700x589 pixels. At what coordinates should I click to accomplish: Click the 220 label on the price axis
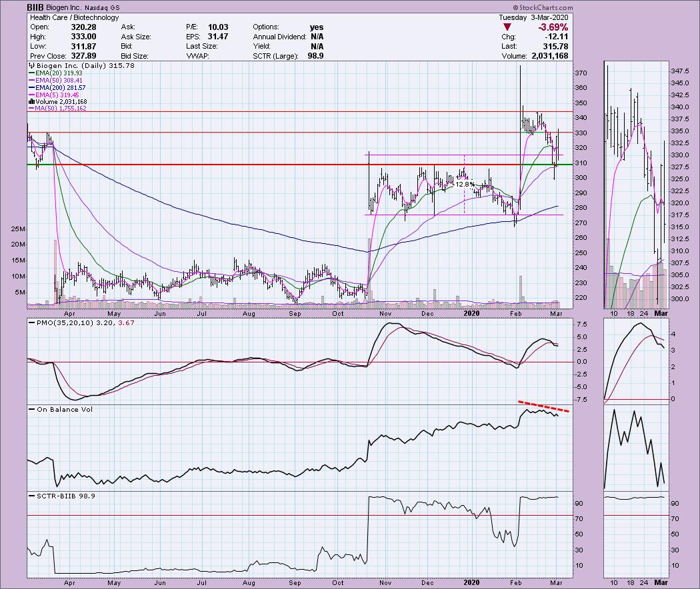click(x=581, y=298)
